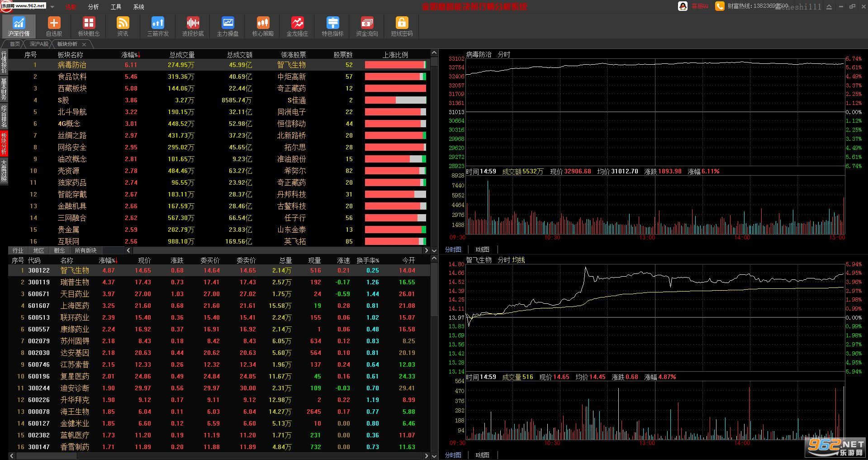Close the 板块分析 tab with its x
Viewport: 868px width, 460px height.
(x=84, y=44)
